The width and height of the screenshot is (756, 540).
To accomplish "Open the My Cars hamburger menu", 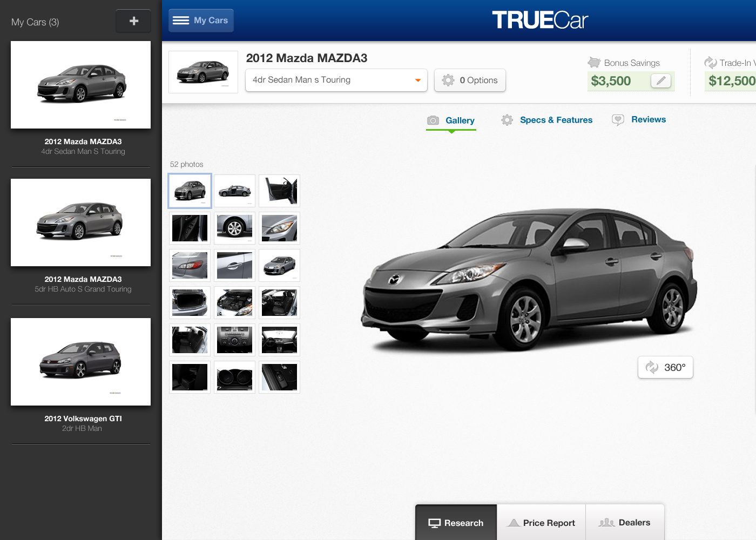I will click(x=180, y=20).
